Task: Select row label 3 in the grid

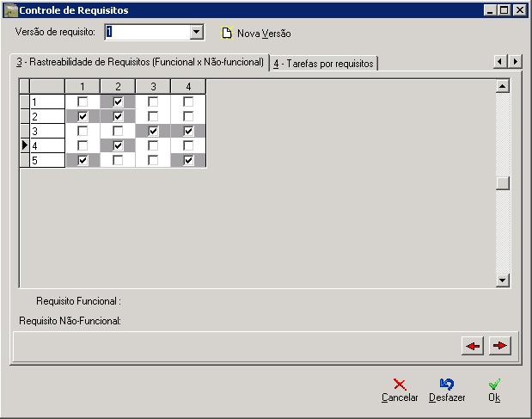Action: [x=47, y=131]
